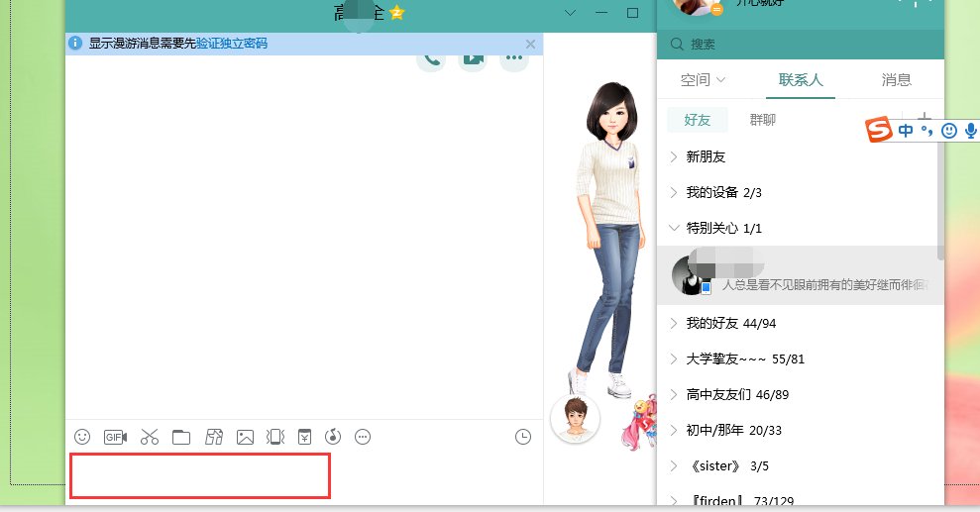Collapse the 特别关心 1/1 group
The height and width of the screenshot is (512, 980).
click(800, 228)
